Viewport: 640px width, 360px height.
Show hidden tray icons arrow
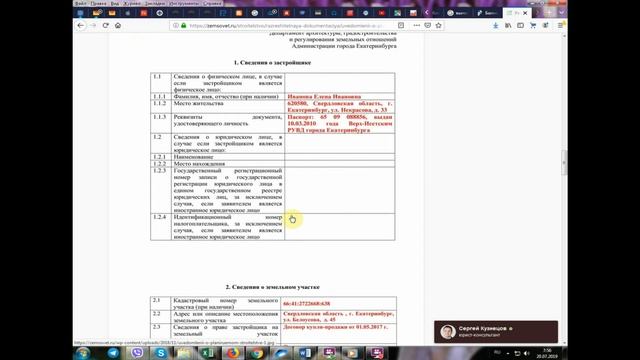tap(508, 353)
